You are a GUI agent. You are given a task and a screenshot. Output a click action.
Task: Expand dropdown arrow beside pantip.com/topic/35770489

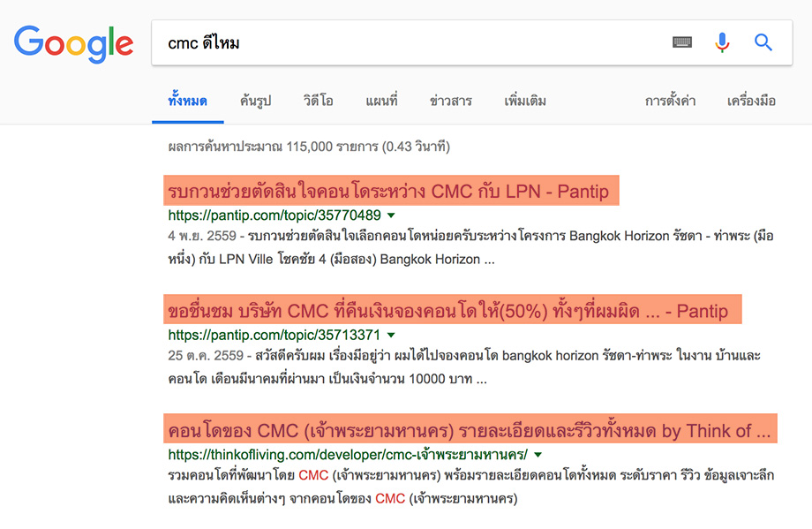[392, 215]
